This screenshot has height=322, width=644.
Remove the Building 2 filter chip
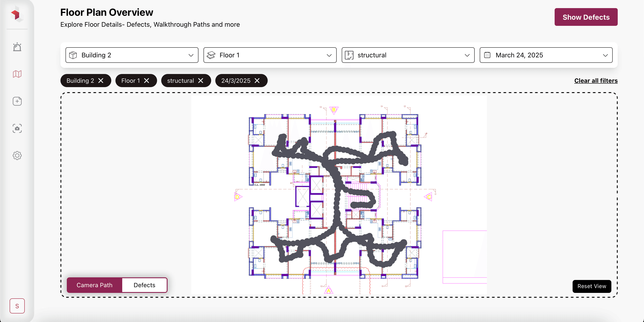(x=101, y=81)
